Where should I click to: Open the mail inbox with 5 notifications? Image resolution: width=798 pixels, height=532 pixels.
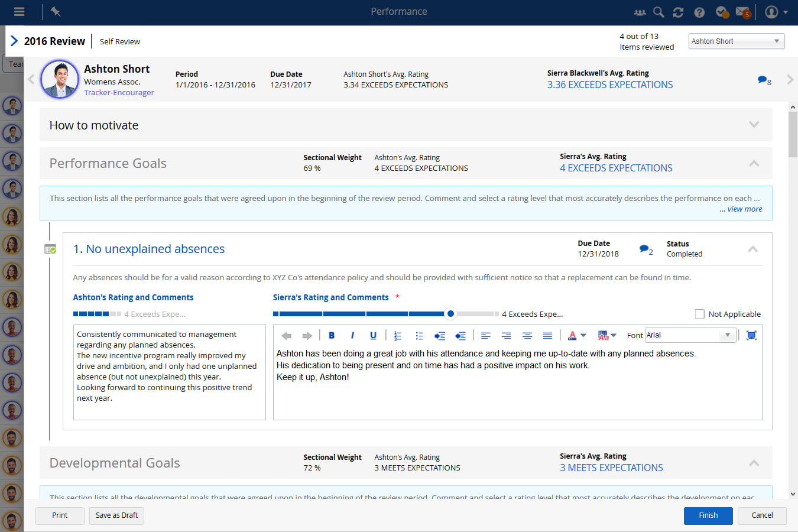point(742,12)
